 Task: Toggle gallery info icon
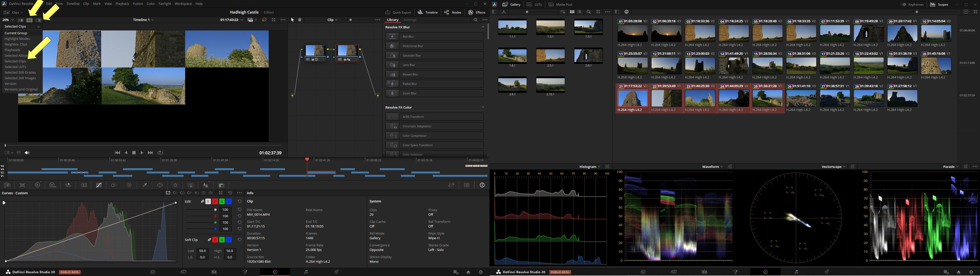coord(627,12)
